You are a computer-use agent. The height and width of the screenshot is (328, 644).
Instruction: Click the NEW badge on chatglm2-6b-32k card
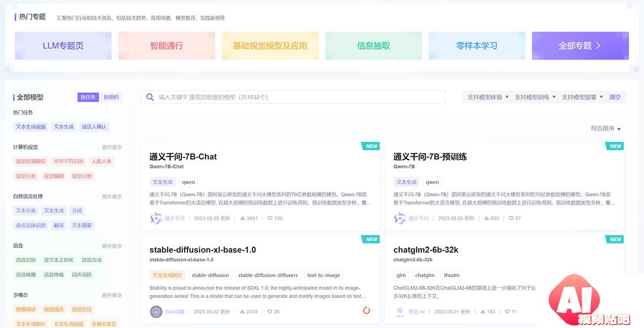[615, 239]
